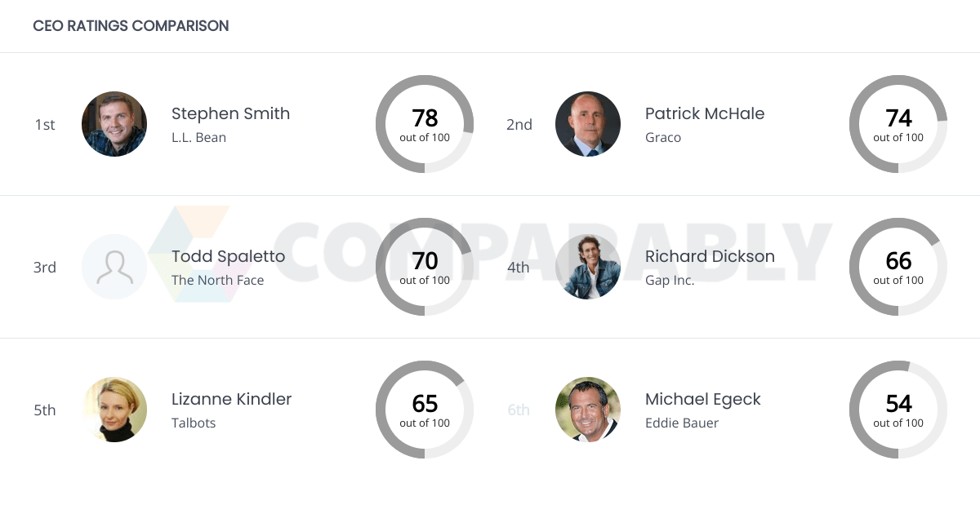Click Michael Egeck's profile photo

pos(588,410)
